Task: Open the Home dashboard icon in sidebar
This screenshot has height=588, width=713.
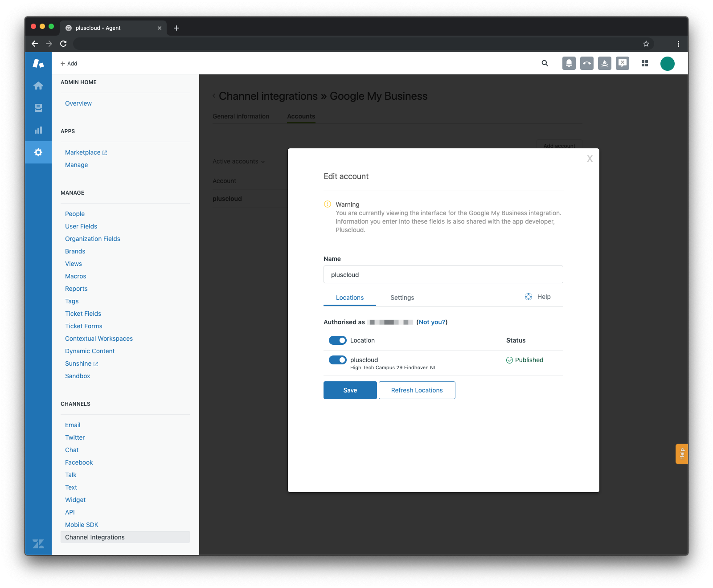Action: point(38,86)
